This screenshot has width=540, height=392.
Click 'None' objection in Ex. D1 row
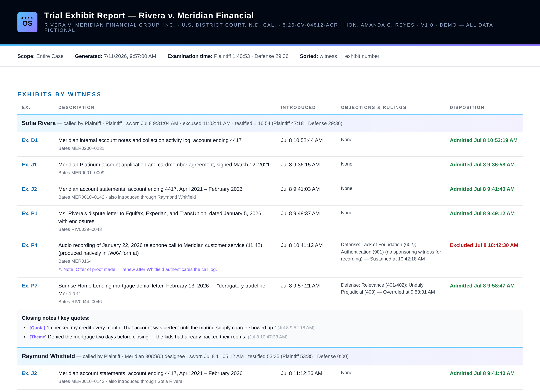point(347,140)
